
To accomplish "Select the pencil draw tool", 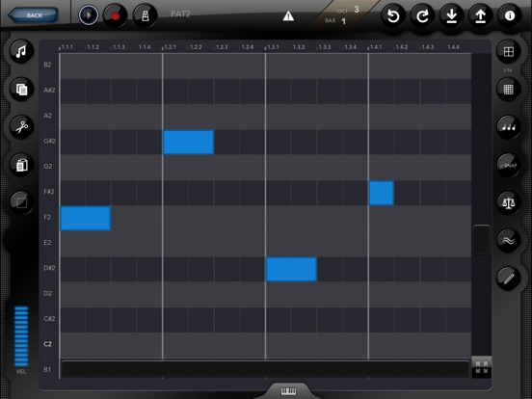I will pos(508,279).
